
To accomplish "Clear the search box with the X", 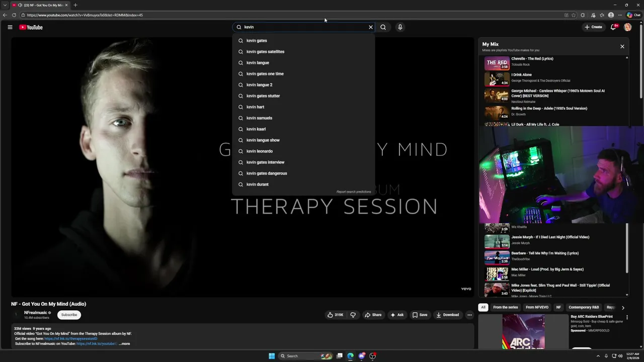I will pos(371,27).
